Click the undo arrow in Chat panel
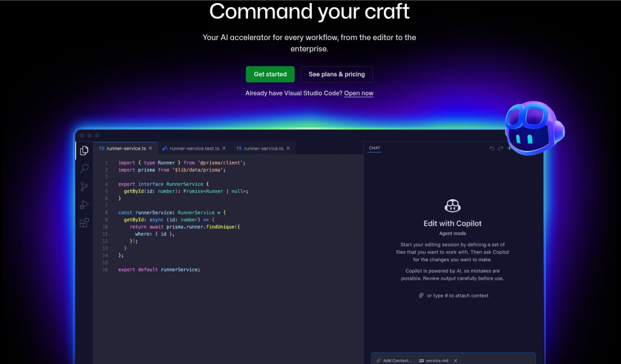The image size is (621, 364). pos(492,148)
